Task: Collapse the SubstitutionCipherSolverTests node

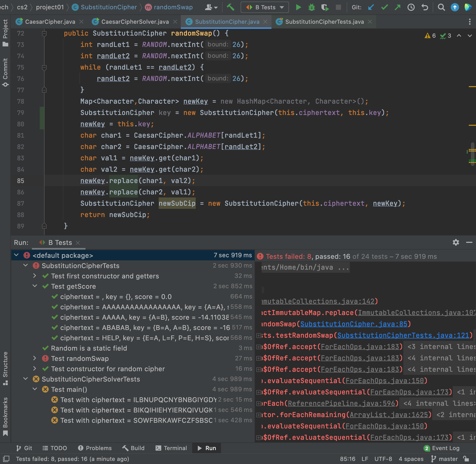Action: 25,379
